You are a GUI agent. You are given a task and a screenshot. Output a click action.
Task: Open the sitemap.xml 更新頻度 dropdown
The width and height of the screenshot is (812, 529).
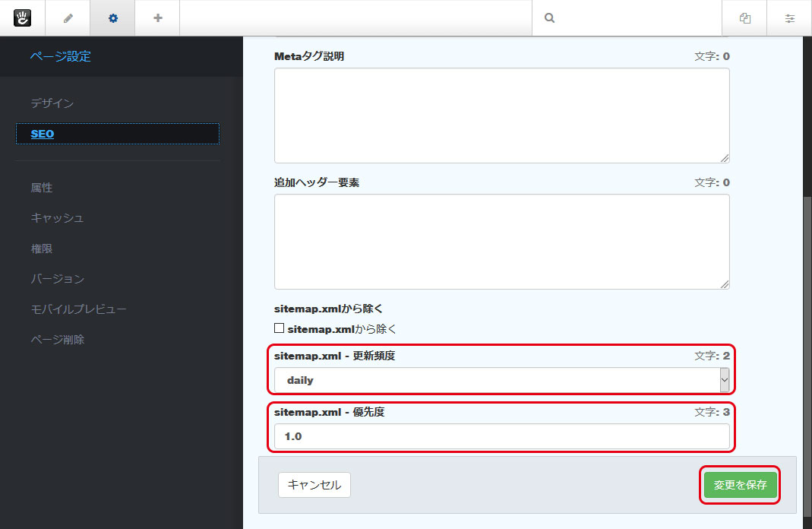[x=501, y=379]
